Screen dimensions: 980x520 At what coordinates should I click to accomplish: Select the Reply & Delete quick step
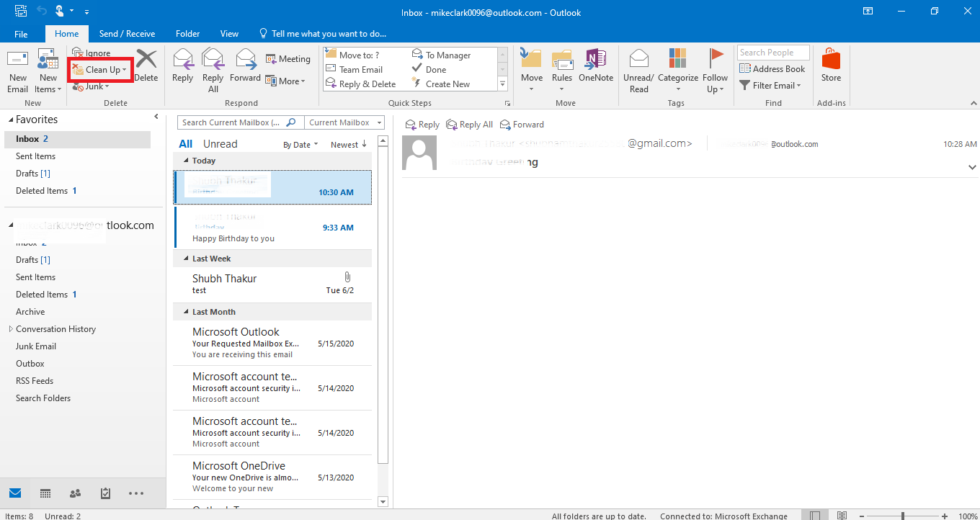coord(360,84)
